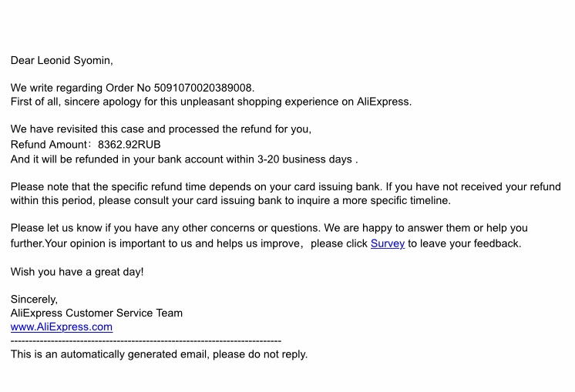Click the "sincere apology" sentence
575x392 pixels.
(211, 102)
